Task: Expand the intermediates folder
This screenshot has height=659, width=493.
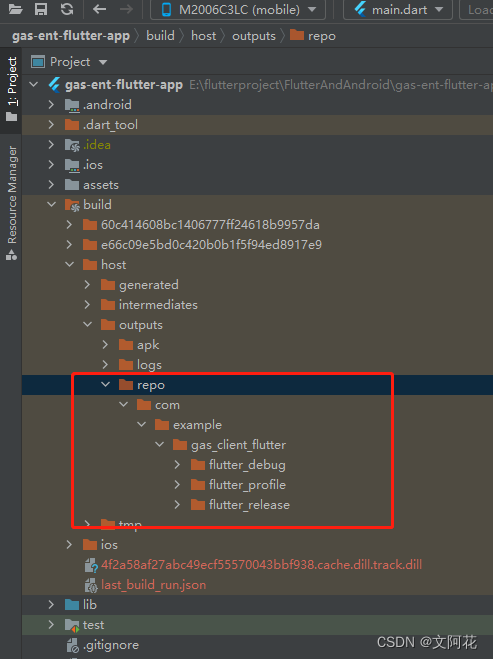Action: 87,305
